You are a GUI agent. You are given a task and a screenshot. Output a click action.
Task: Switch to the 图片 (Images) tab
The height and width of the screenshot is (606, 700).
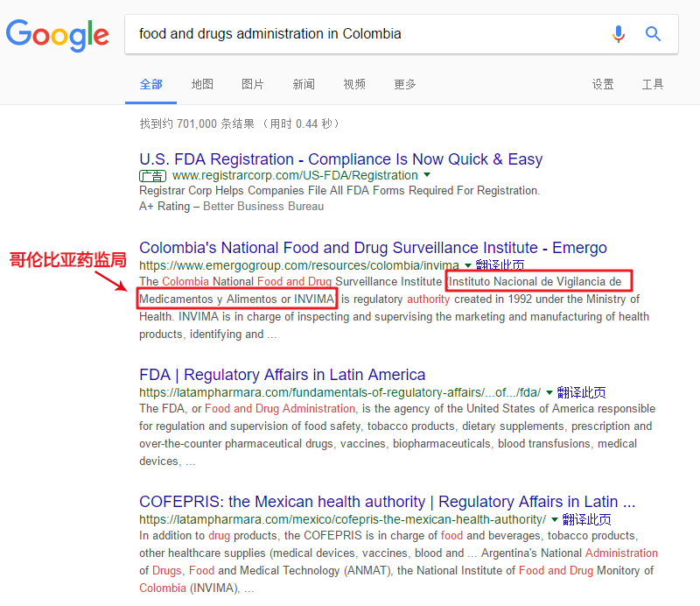coord(253,84)
